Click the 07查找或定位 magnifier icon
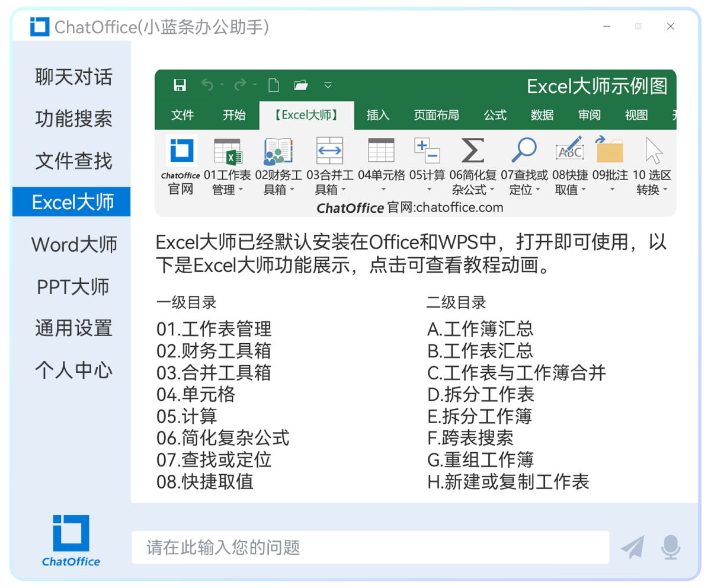711x588 pixels. click(x=523, y=151)
